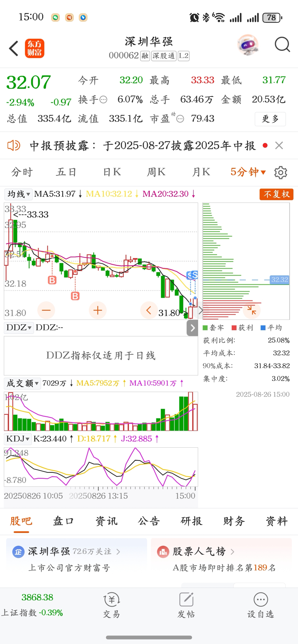Tap the gray right-arrow expand tab
Screen dimensions: 298x644
tap(192, 328)
